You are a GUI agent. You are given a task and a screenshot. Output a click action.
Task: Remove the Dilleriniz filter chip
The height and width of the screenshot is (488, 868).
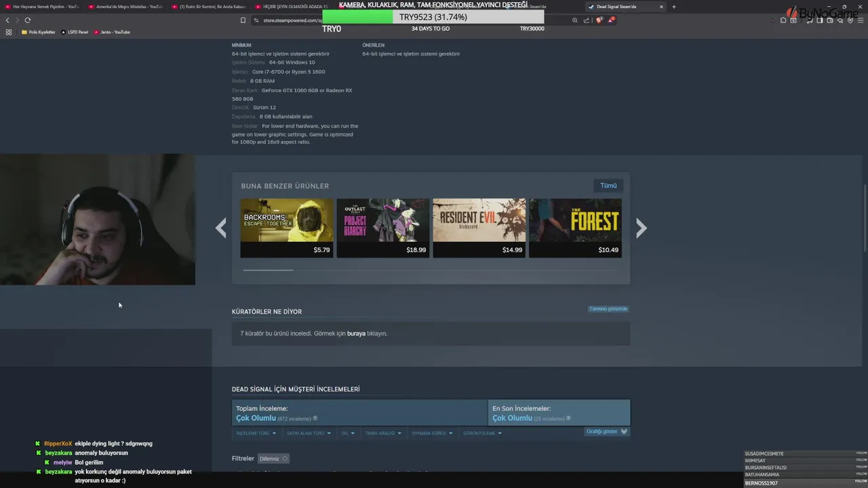click(285, 459)
